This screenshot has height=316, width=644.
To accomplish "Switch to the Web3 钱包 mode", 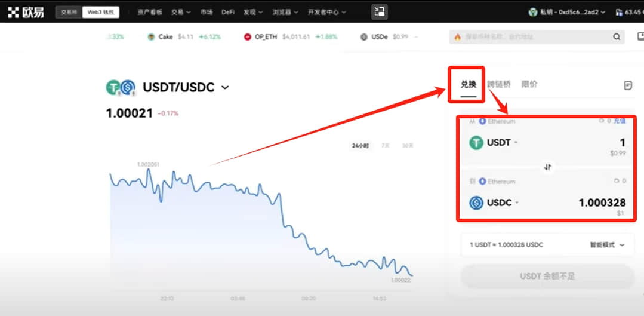I will 101,13.
